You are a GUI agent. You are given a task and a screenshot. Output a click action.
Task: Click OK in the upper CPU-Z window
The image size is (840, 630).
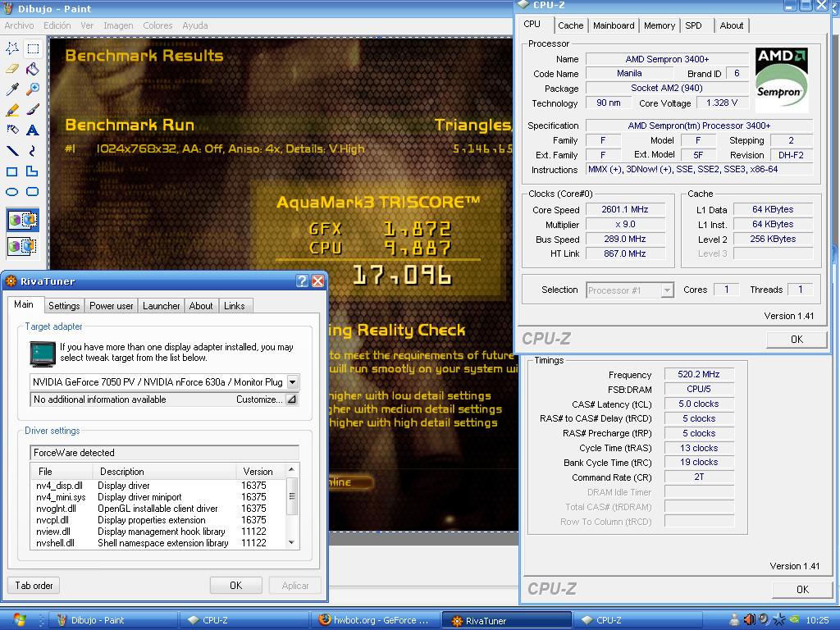click(x=797, y=339)
